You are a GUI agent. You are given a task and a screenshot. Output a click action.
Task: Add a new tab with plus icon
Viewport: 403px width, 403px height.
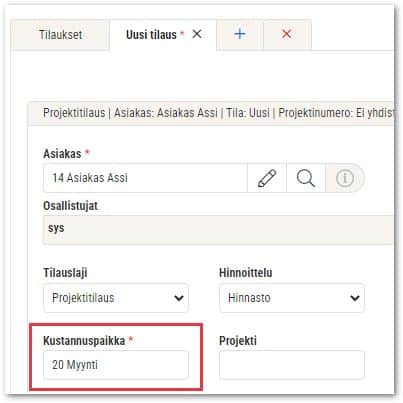240,34
